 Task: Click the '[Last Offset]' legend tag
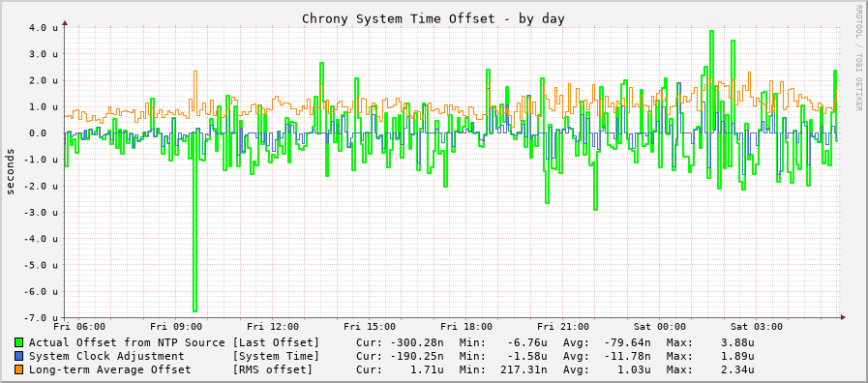click(276, 342)
